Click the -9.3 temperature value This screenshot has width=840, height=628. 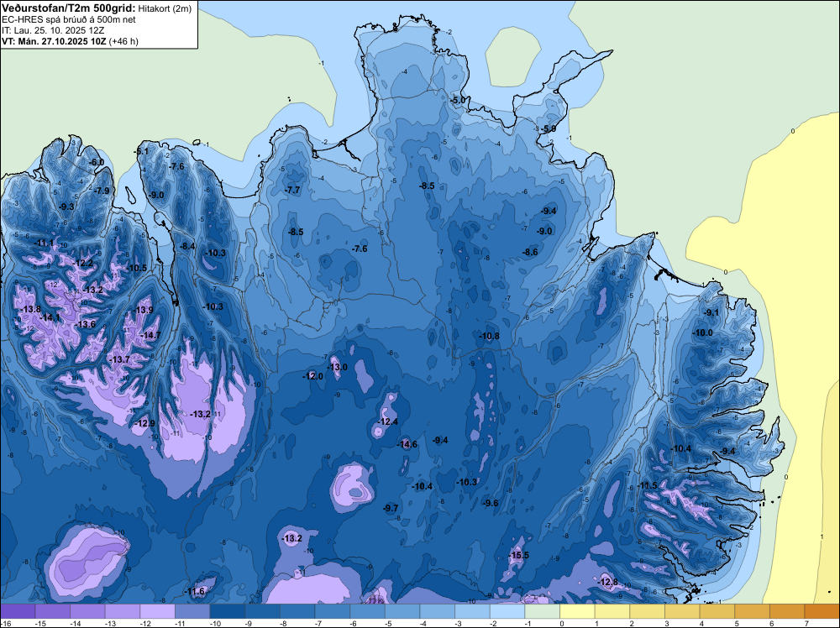(66, 207)
